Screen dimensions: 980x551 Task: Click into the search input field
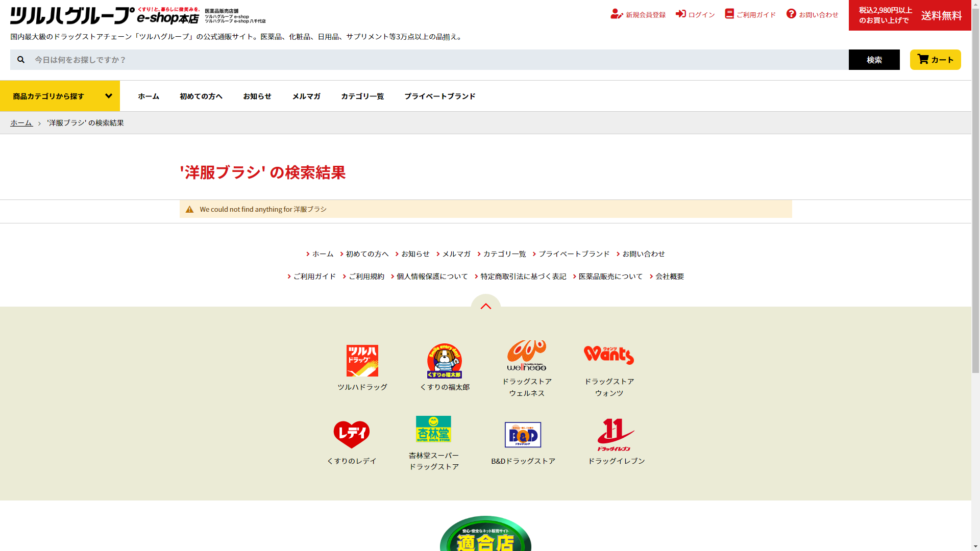(x=439, y=60)
